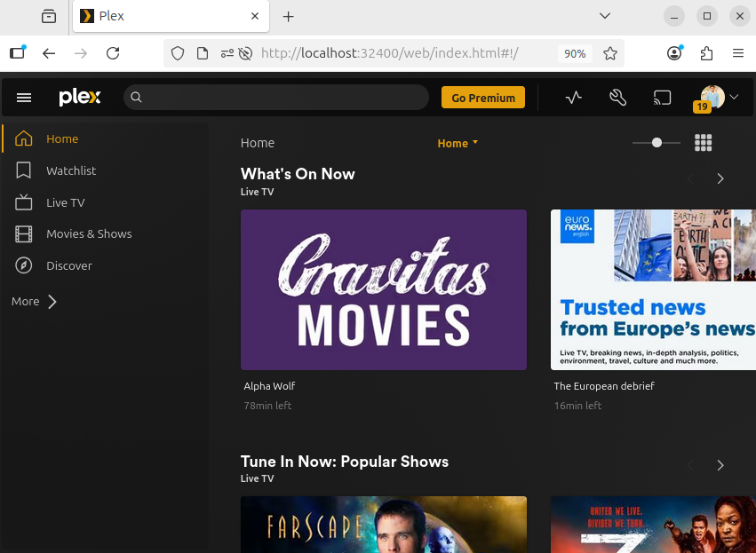Adjust the thumbnail size slider

(657, 143)
